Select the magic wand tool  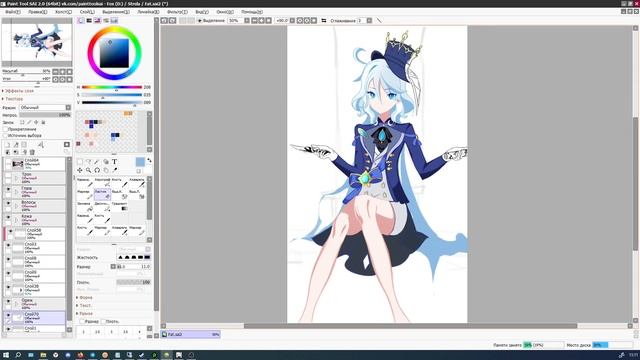point(97,162)
